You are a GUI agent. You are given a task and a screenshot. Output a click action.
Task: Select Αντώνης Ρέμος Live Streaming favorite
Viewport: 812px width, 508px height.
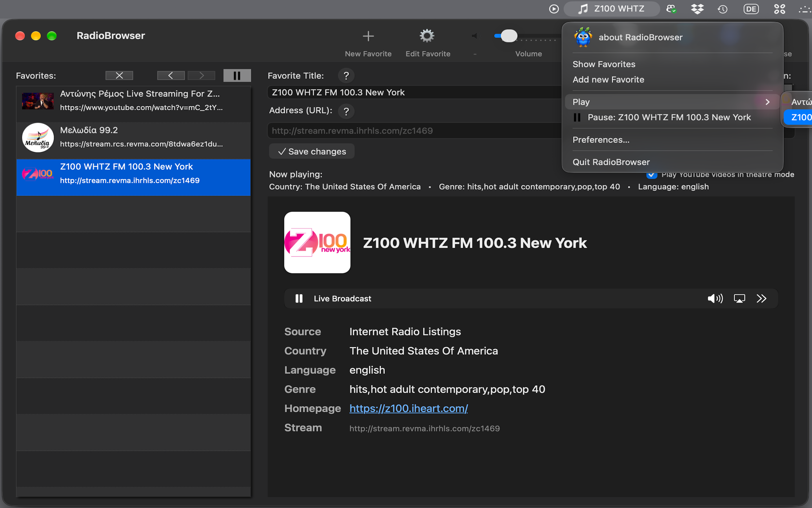[133, 104]
